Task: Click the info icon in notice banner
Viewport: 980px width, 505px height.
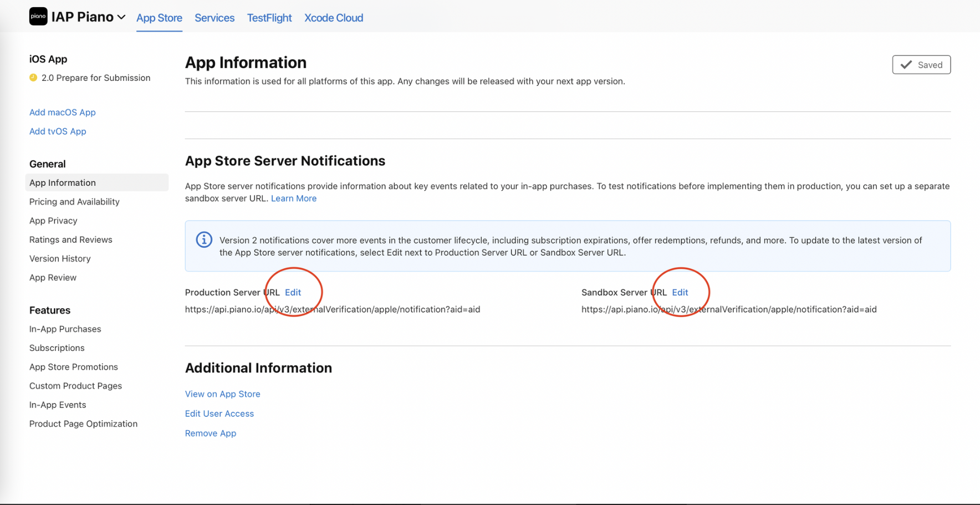Action: click(x=204, y=240)
